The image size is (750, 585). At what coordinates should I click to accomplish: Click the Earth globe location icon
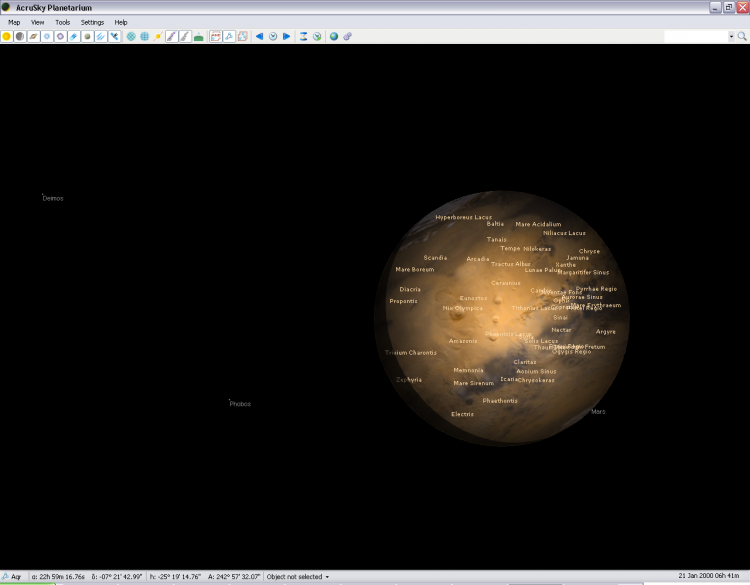(x=334, y=36)
